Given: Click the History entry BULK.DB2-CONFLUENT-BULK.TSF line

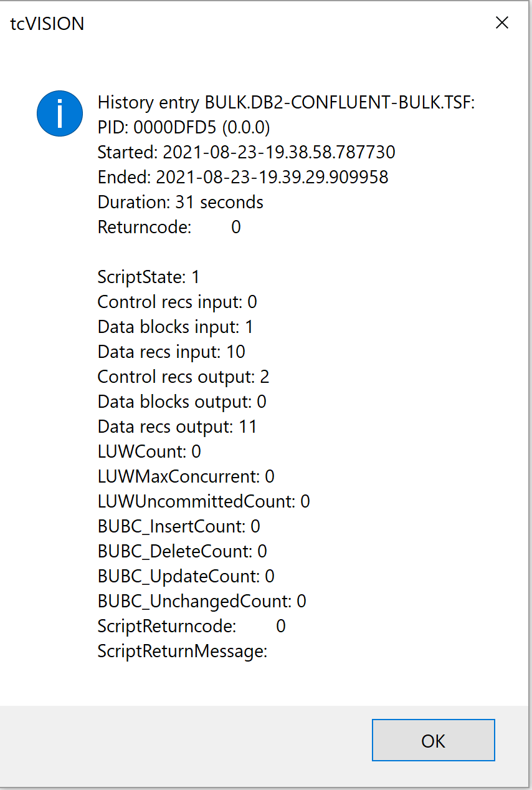Looking at the screenshot, I should (x=287, y=102).
